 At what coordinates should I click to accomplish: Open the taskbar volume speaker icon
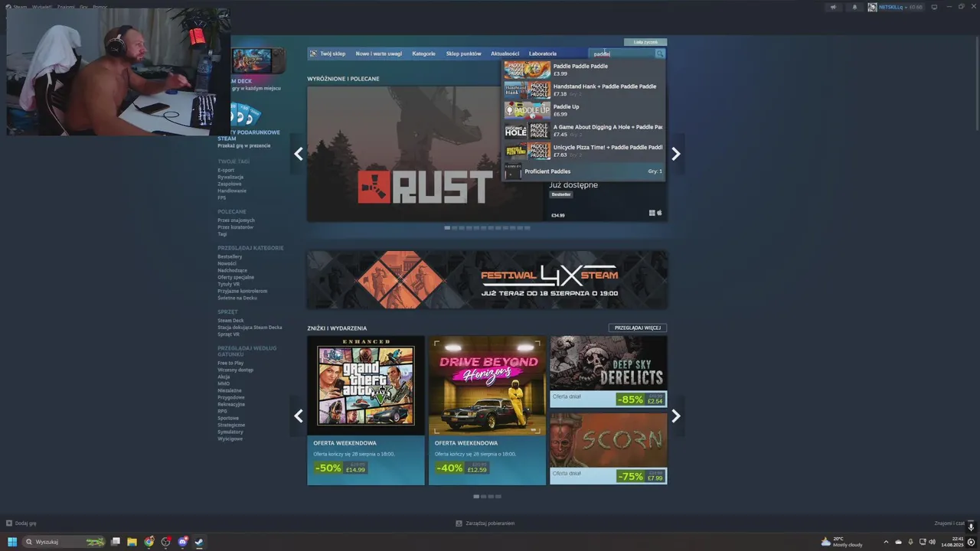[x=932, y=542]
